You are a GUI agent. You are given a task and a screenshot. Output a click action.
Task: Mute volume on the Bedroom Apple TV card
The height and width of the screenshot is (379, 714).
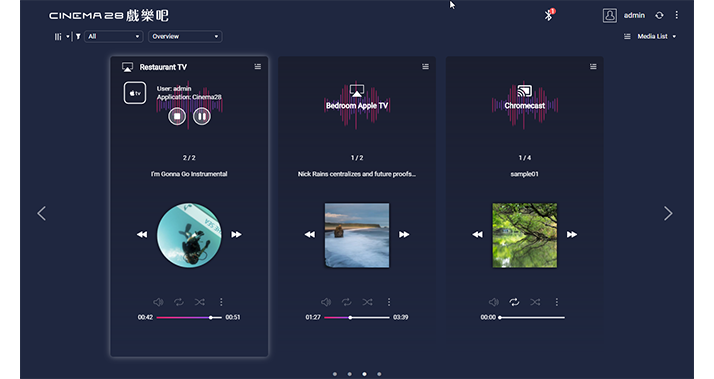[x=326, y=302]
